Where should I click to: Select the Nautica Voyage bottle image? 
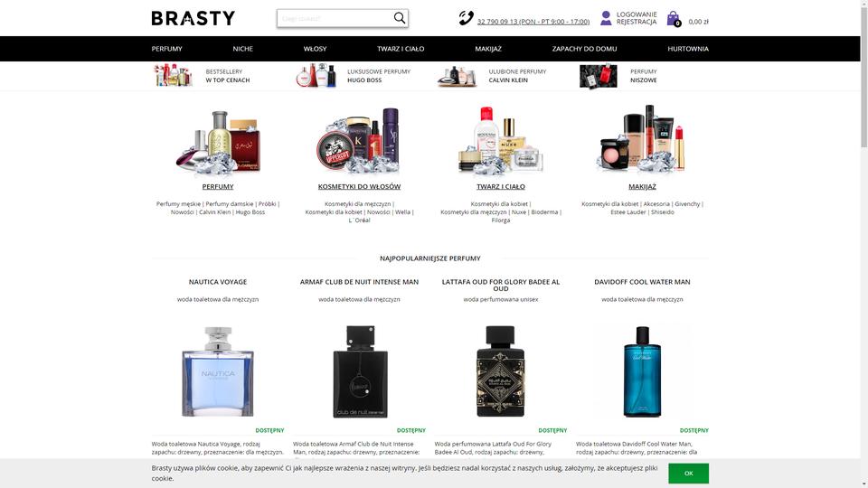(x=218, y=371)
